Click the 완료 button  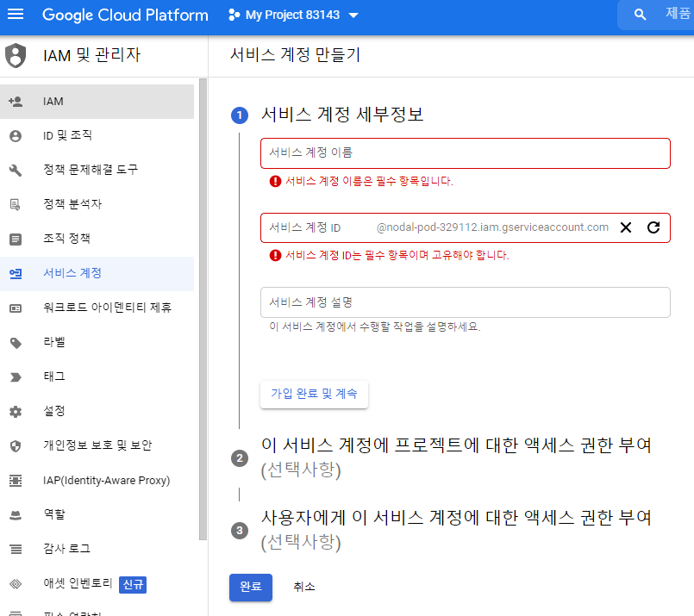251,588
